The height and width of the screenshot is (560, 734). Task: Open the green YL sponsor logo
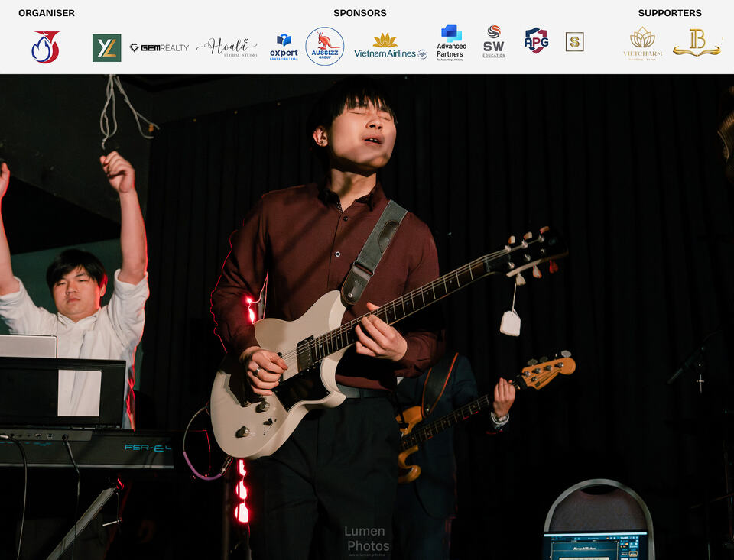click(107, 47)
